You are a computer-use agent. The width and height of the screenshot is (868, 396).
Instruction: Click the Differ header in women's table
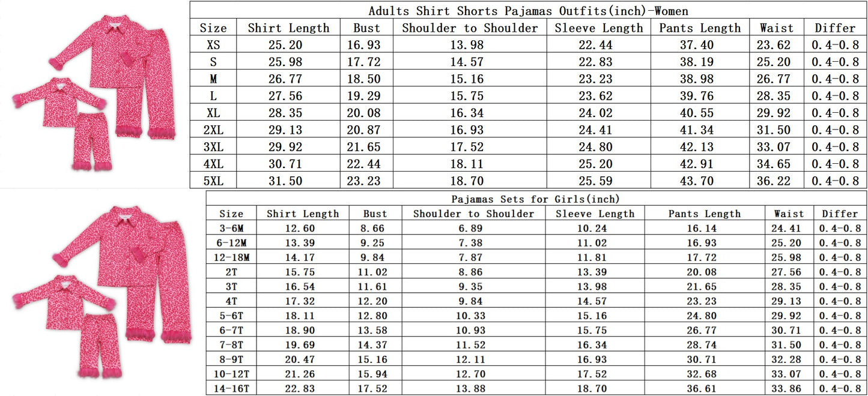click(x=835, y=28)
